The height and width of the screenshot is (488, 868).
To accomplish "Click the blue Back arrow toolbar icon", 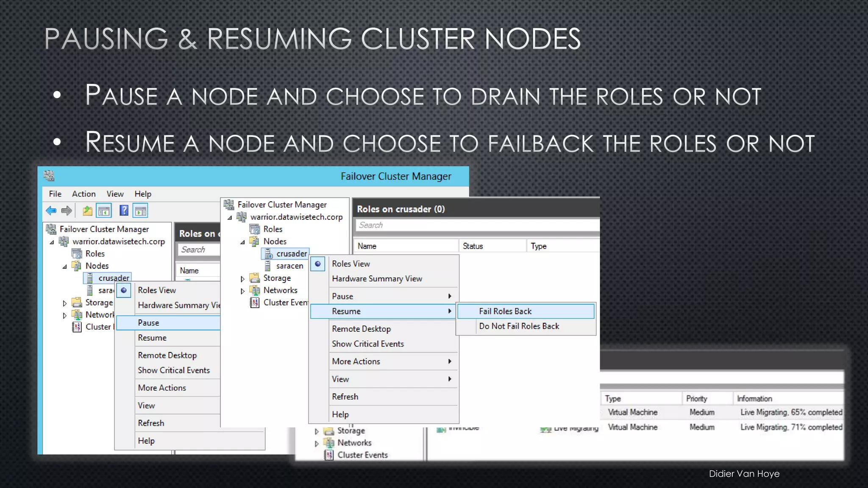I will click(x=51, y=211).
